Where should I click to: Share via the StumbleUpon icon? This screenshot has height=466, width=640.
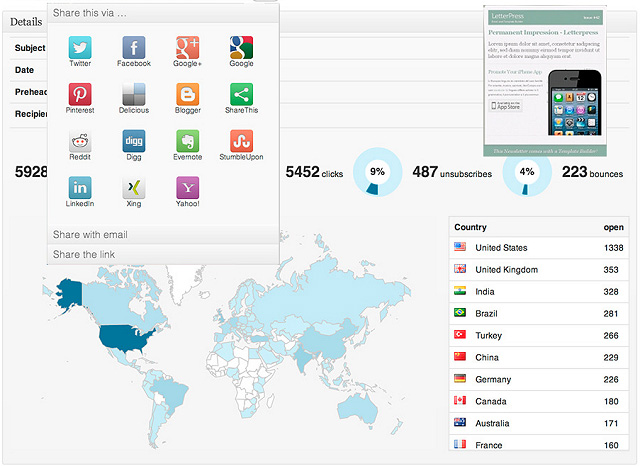(241, 141)
